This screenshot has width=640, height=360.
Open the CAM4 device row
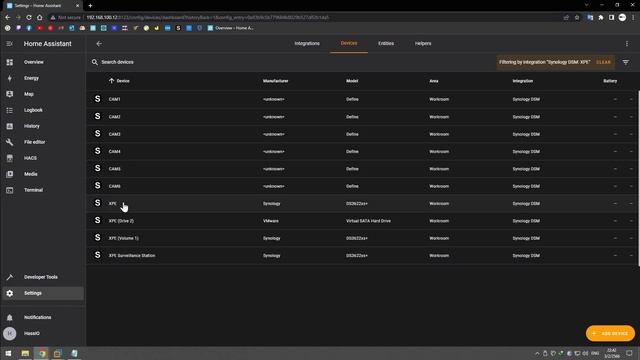(362, 151)
